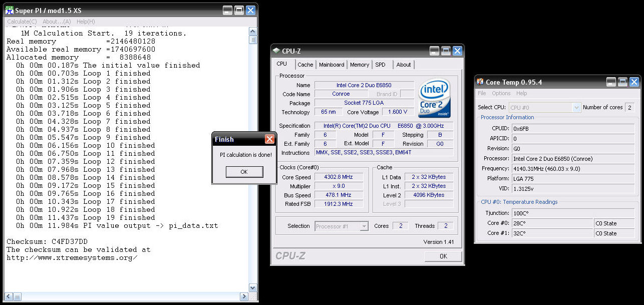Image resolution: width=644 pixels, height=305 pixels.
Task: Click the Instructions field in CPU-Z
Action: point(384,153)
